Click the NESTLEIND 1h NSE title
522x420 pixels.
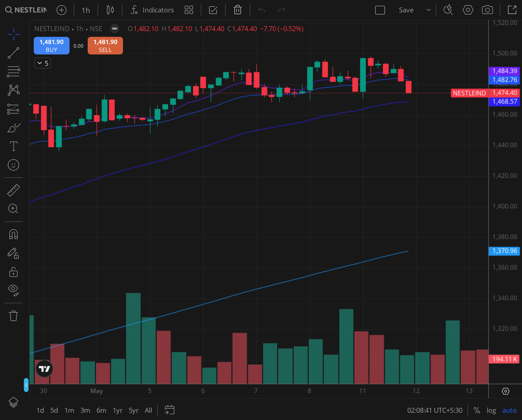coord(68,29)
